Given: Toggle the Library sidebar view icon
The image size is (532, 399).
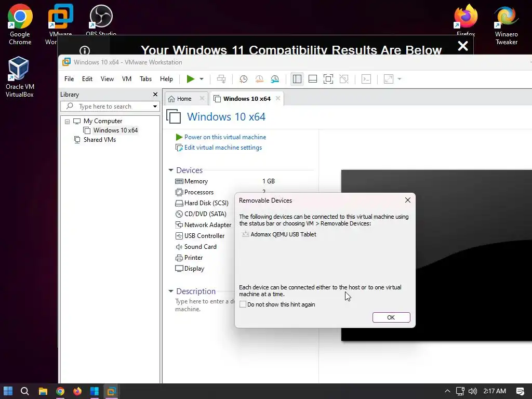Looking at the screenshot, I should pyautogui.click(x=297, y=79).
